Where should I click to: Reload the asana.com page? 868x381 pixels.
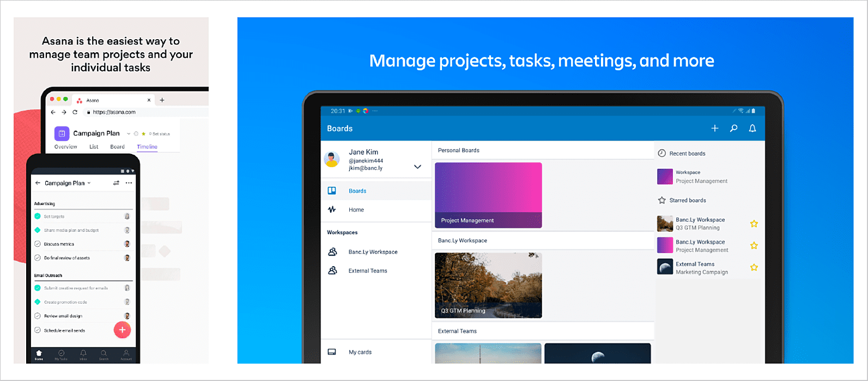(75, 112)
